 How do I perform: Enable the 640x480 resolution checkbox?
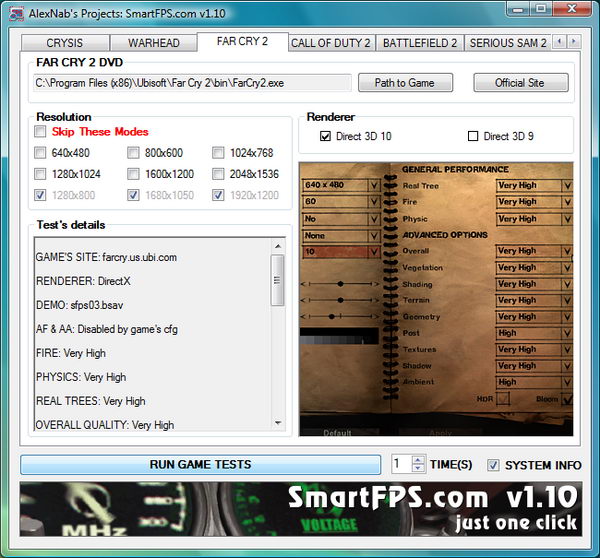pyautogui.click(x=40, y=153)
